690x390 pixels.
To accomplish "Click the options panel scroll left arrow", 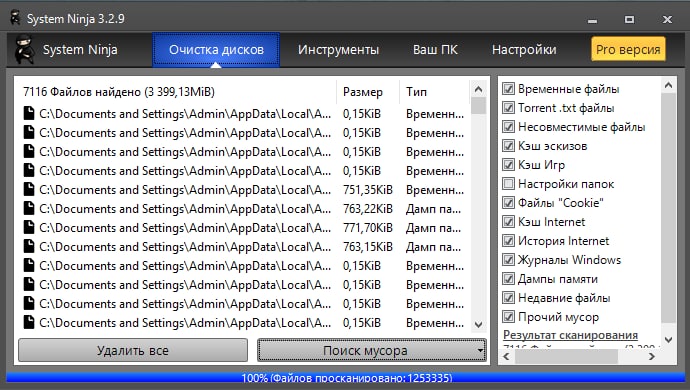I will click(506, 356).
